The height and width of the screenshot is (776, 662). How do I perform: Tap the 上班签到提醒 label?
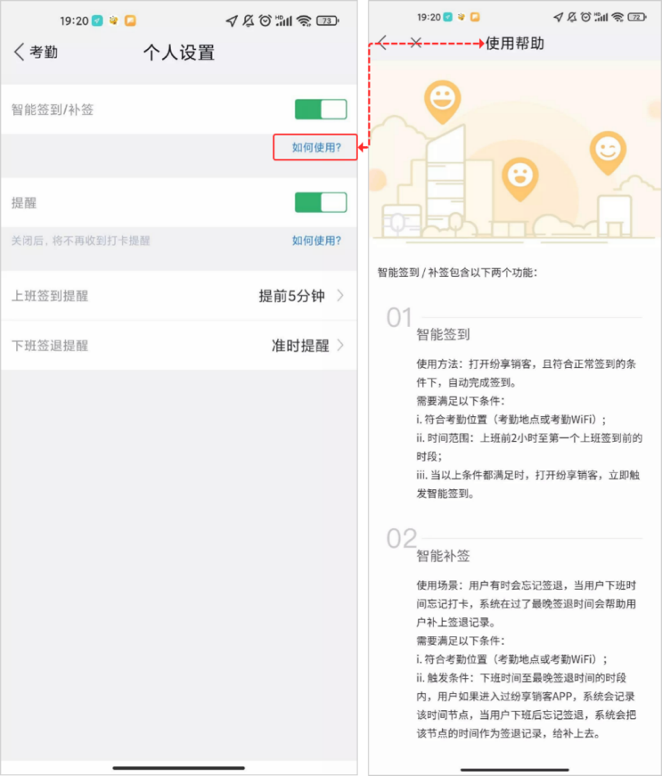(50, 296)
